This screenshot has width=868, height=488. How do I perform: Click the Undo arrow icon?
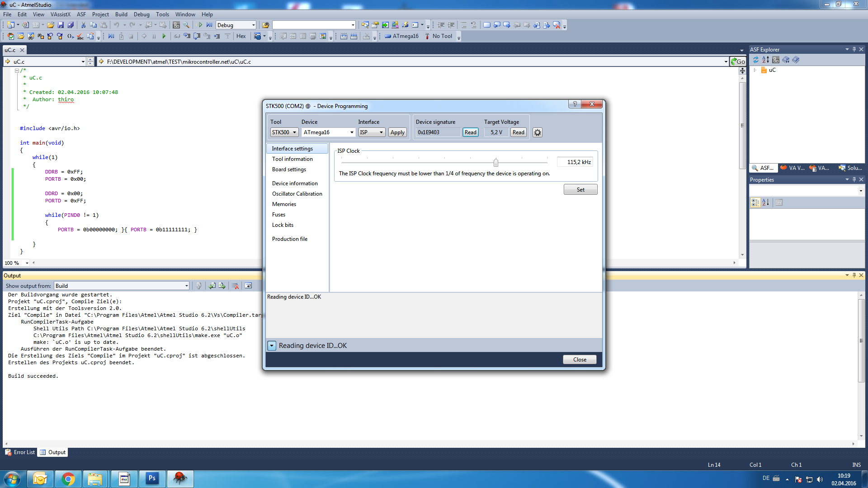[x=117, y=25]
